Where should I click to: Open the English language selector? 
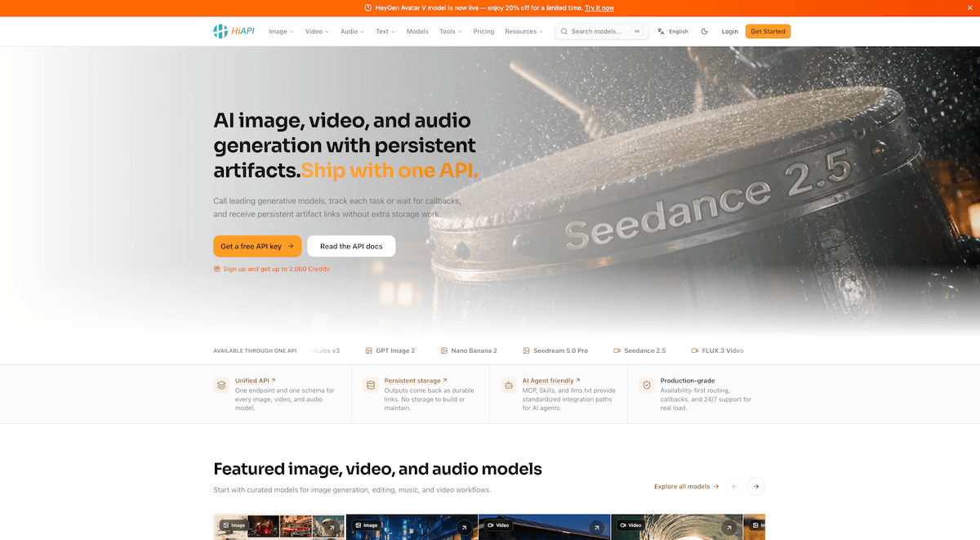pos(673,31)
